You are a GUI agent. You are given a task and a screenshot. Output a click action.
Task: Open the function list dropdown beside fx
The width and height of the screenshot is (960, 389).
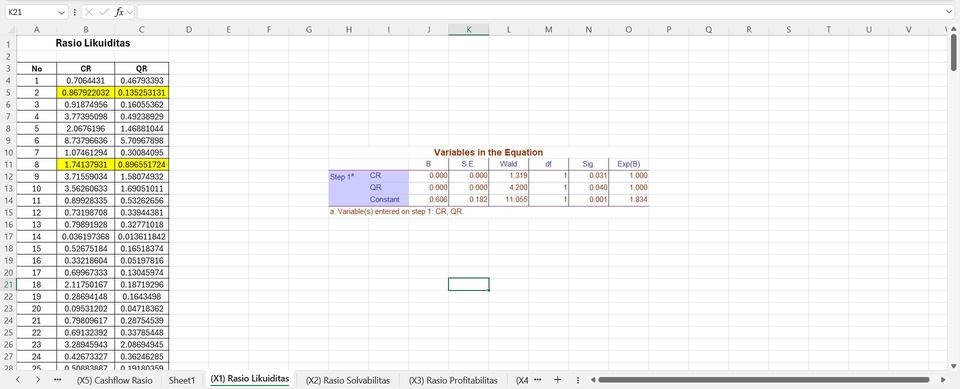[x=130, y=12]
